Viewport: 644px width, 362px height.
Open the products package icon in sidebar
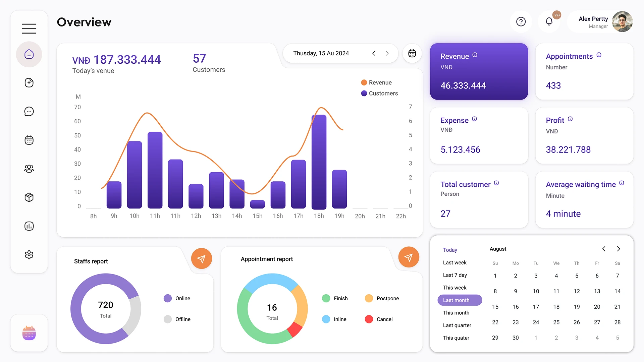pyautogui.click(x=29, y=197)
